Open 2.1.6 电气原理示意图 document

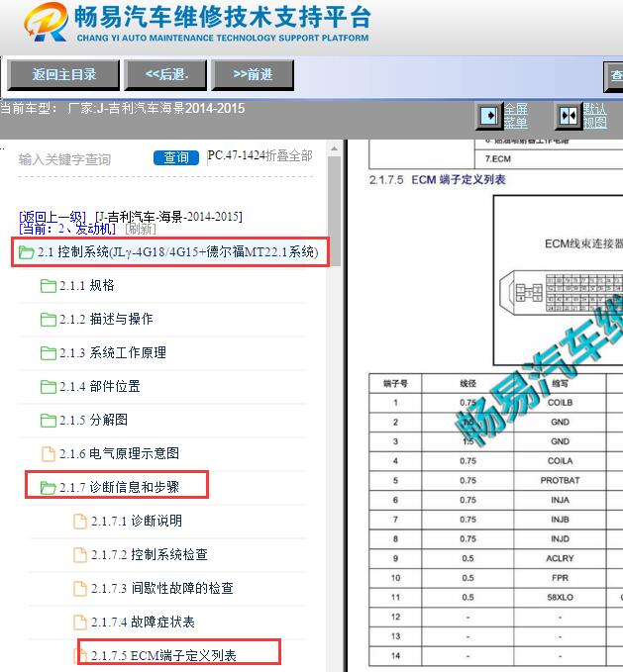(119, 453)
